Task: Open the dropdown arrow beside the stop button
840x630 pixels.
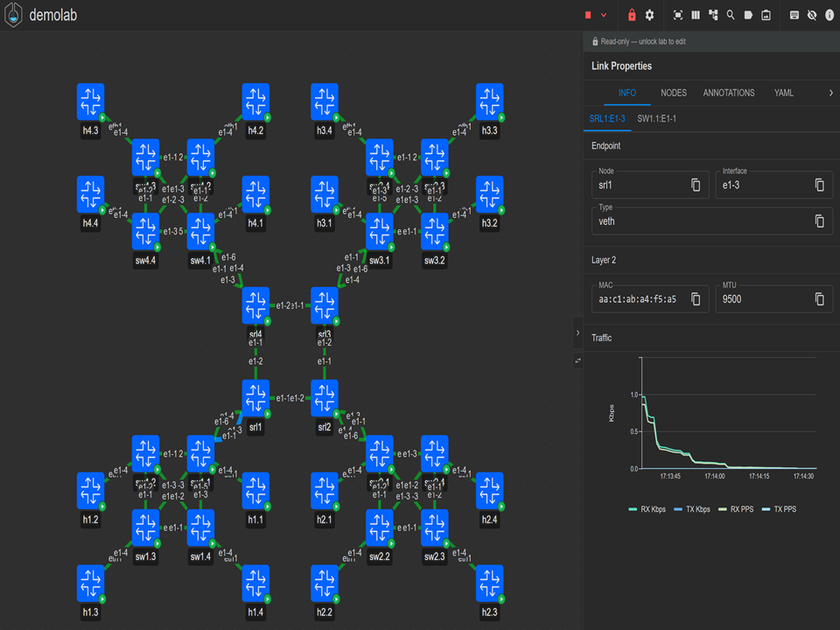Action: point(604,15)
